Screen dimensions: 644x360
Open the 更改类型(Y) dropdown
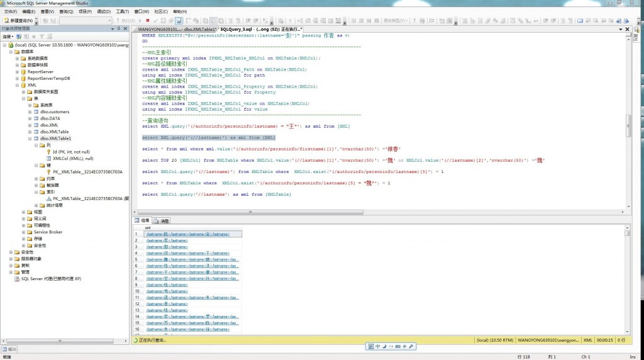395,21
